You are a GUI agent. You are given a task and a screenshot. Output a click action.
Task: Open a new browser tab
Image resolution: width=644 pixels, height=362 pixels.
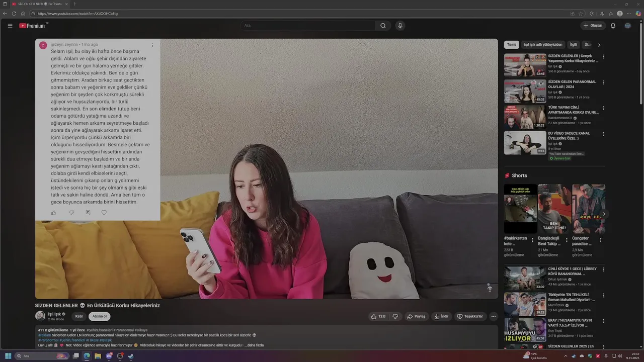click(x=75, y=4)
